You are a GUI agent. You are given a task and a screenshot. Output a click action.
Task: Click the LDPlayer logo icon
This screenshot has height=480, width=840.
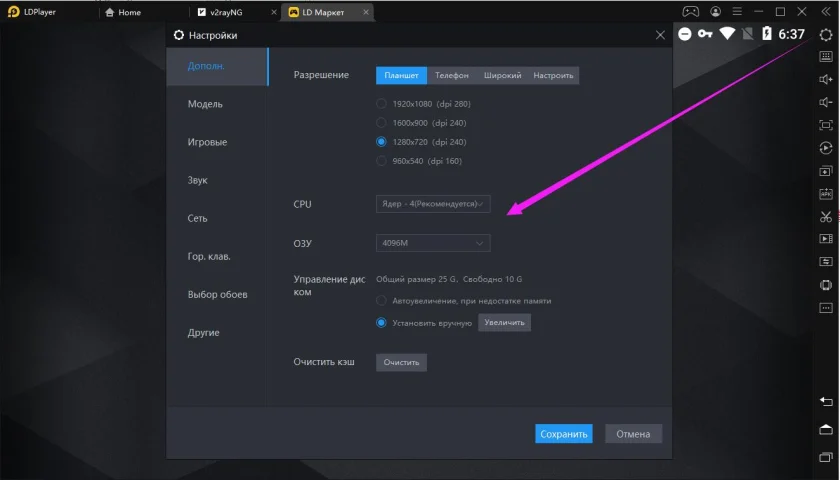click(13, 11)
